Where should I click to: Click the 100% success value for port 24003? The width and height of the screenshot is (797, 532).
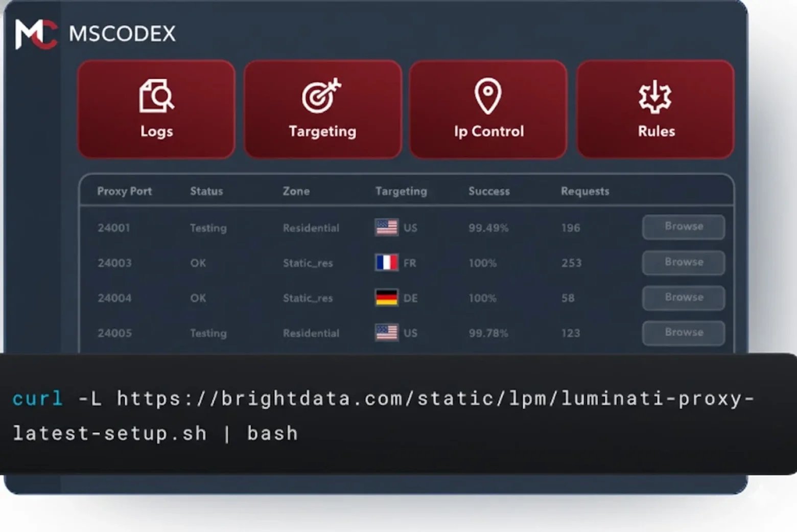[482, 263]
